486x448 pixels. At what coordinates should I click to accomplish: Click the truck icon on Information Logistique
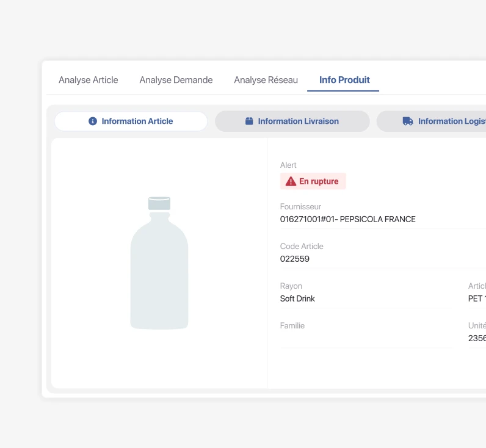pos(408,121)
